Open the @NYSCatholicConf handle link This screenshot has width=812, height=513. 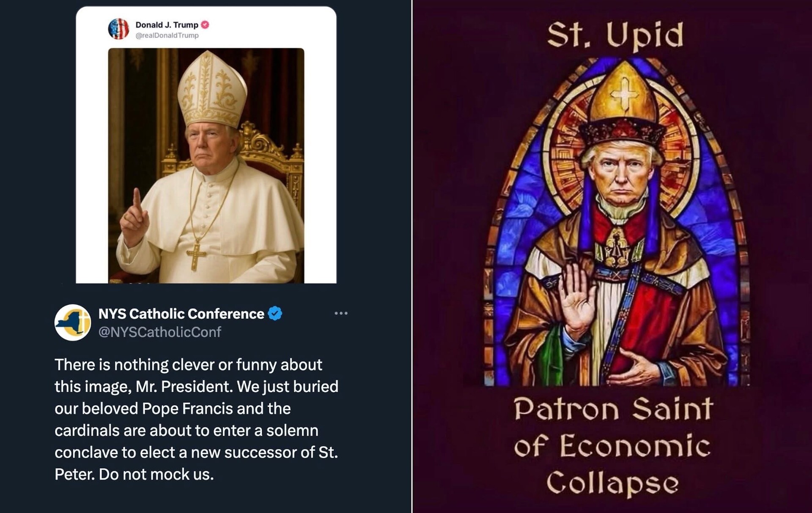click(x=159, y=332)
